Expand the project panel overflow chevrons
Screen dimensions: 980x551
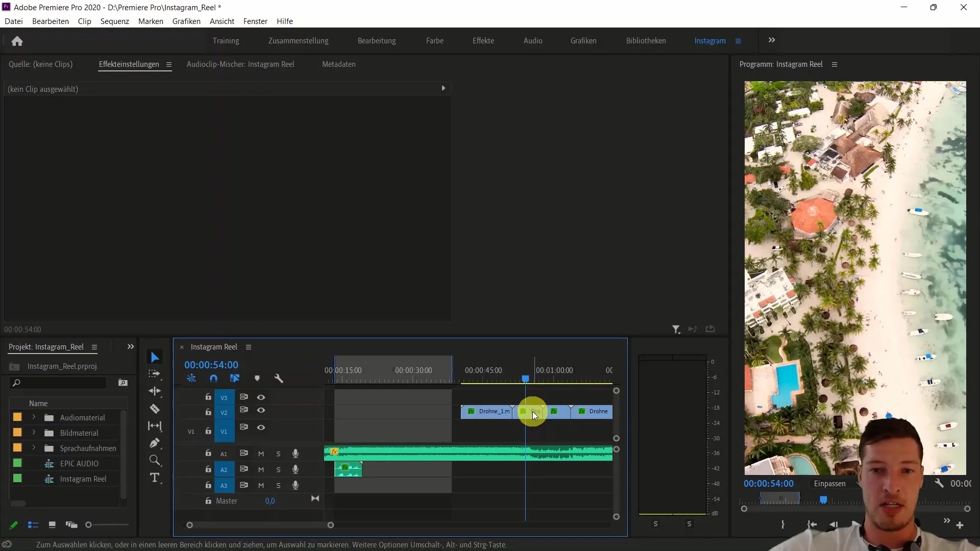pyautogui.click(x=131, y=347)
